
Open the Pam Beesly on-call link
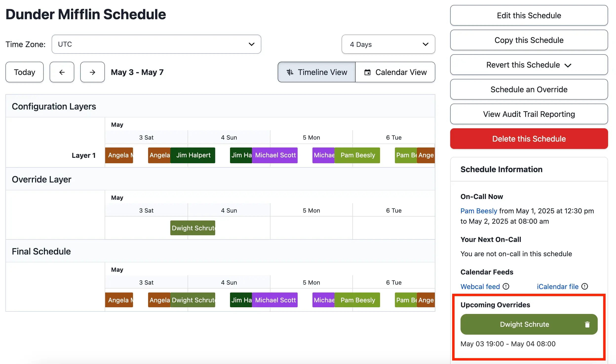click(x=479, y=211)
